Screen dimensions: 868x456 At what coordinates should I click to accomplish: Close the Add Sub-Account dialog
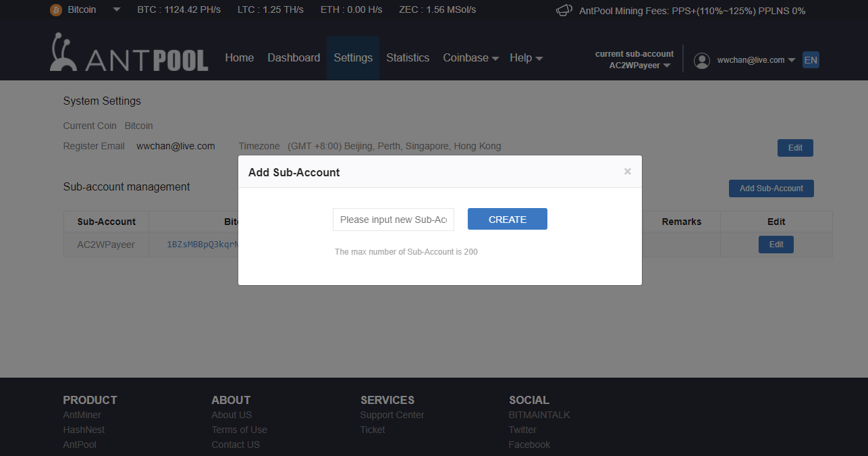[x=628, y=172]
